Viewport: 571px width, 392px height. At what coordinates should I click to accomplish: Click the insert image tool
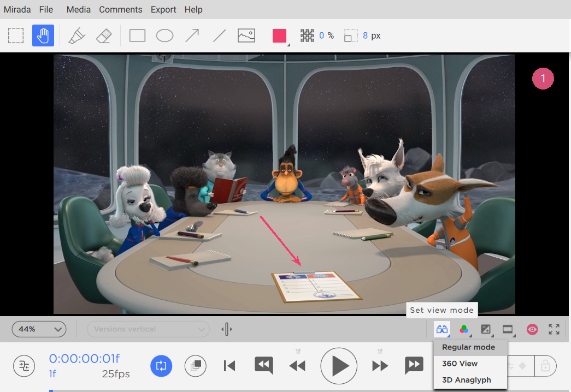coord(246,35)
